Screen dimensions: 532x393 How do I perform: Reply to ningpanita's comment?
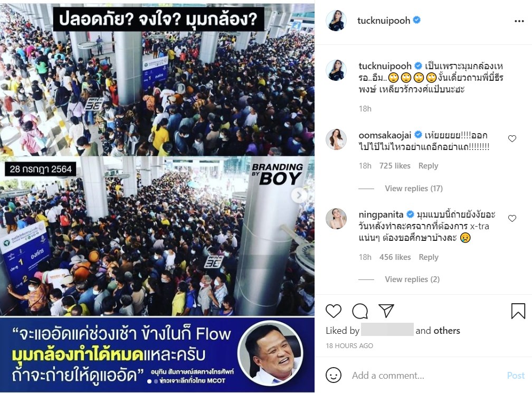click(x=429, y=257)
